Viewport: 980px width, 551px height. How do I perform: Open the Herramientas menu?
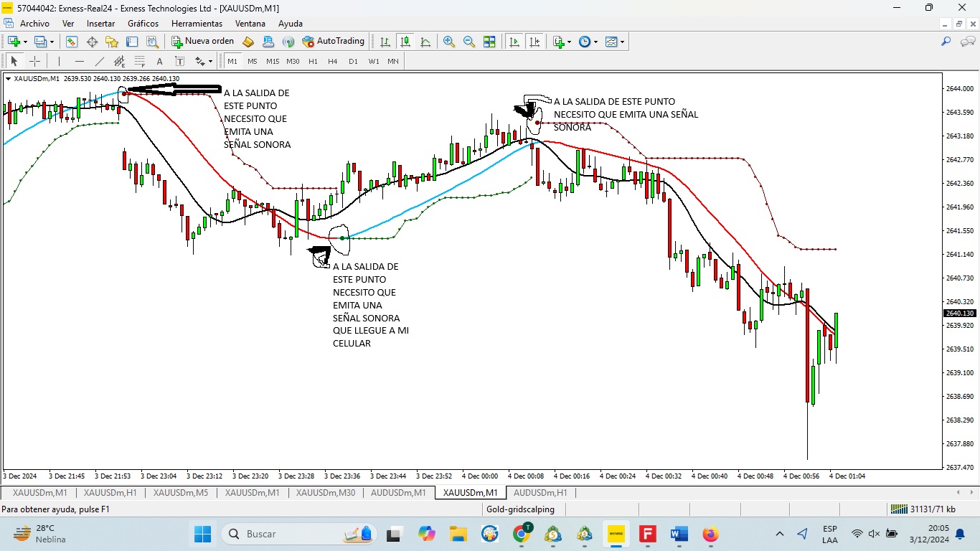[197, 24]
